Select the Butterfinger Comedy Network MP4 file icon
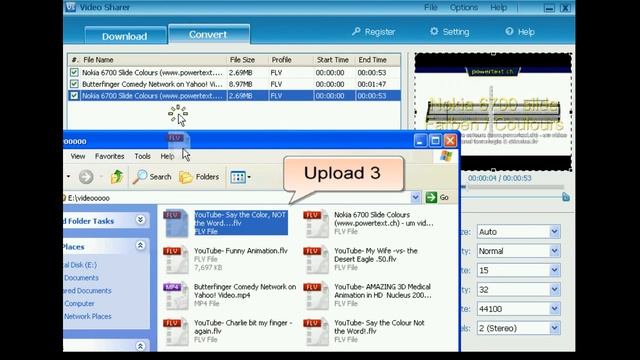The image size is (640, 360). point(176,296)
